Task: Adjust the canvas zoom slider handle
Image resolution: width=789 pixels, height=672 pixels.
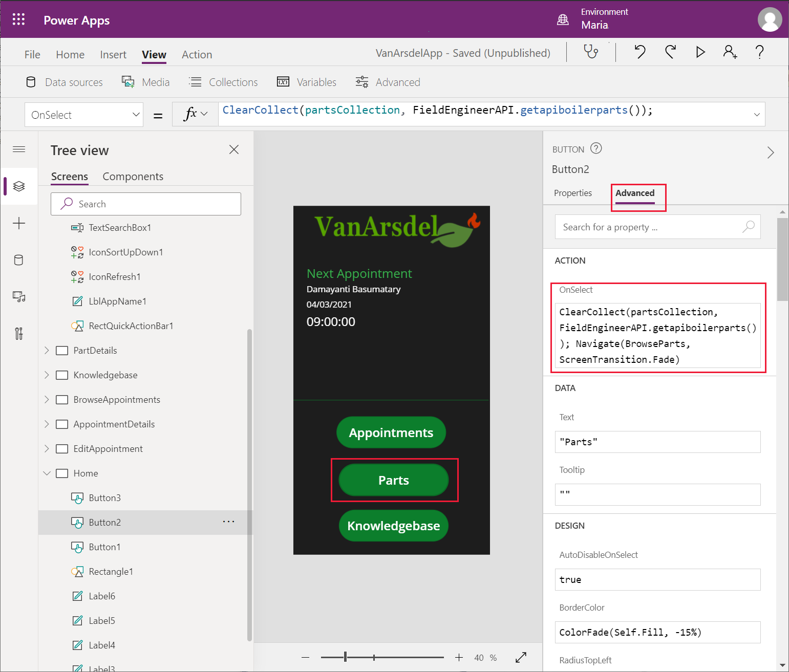Action: coord(346,657)
